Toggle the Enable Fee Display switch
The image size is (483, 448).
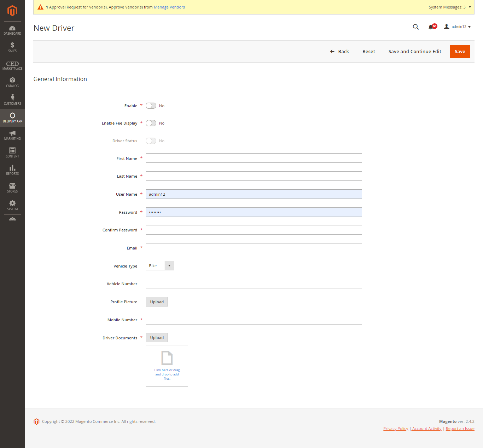coord(151,123)
